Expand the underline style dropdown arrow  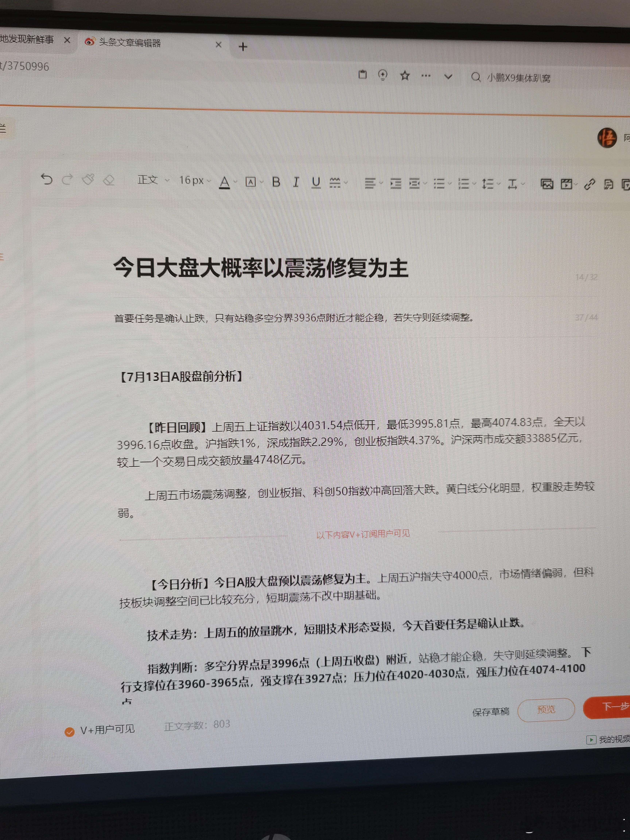point(346,183)
